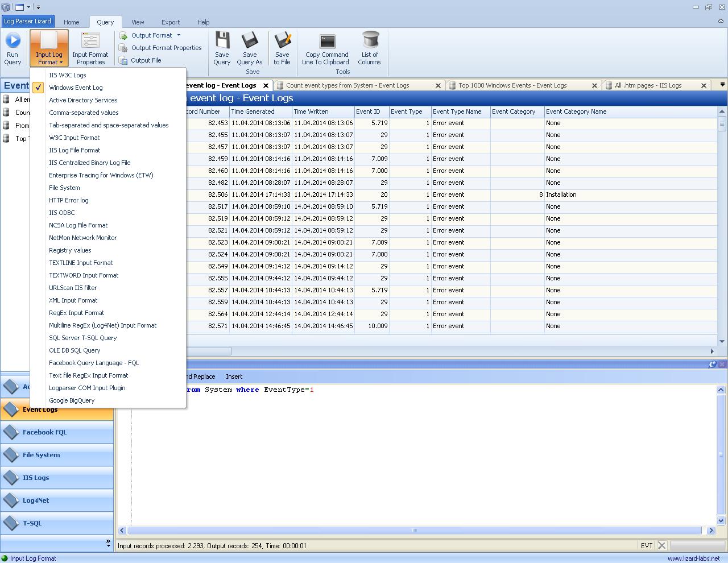Click the Save Query icon
Viewport: 728px width, 563px height.
[222, 42]
